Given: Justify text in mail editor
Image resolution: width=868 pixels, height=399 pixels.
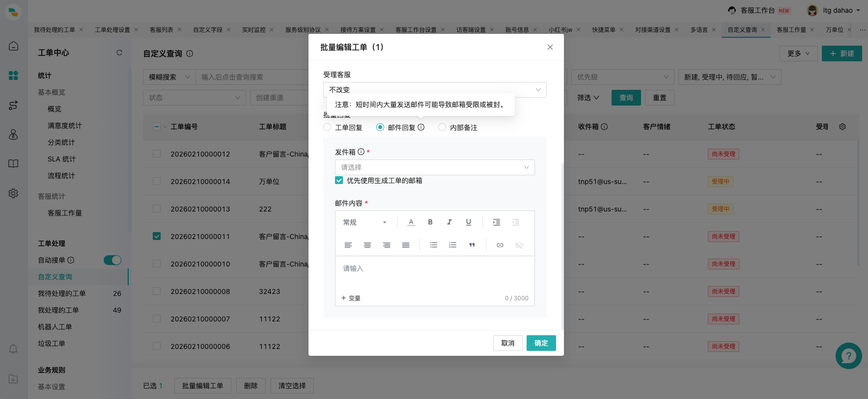Looking at the screenshot, I should pos(406,245).
